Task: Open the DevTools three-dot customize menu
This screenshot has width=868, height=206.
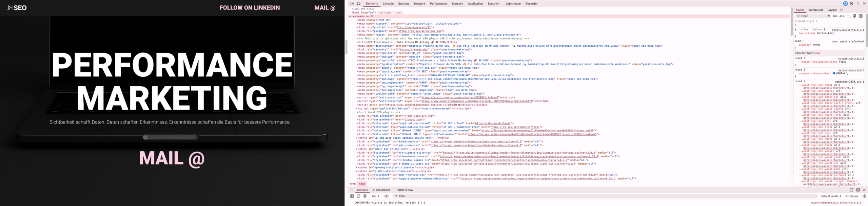Action: [858, 4]
